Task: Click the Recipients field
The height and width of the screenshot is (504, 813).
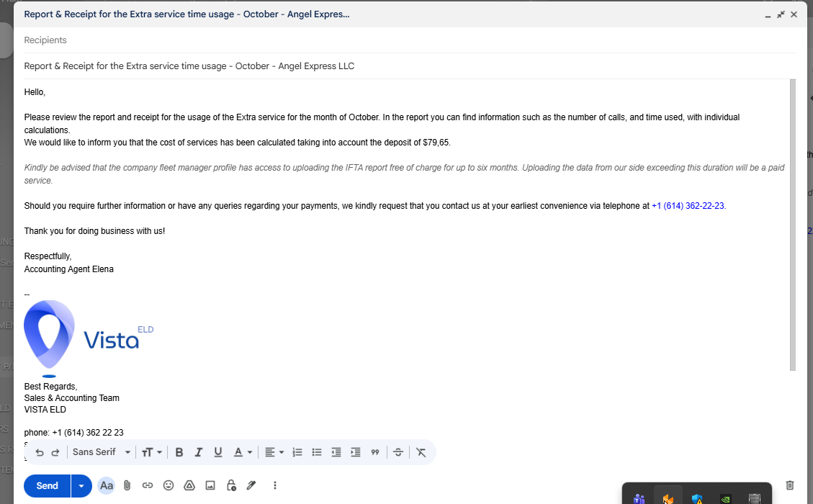Action: coord(410,40)
